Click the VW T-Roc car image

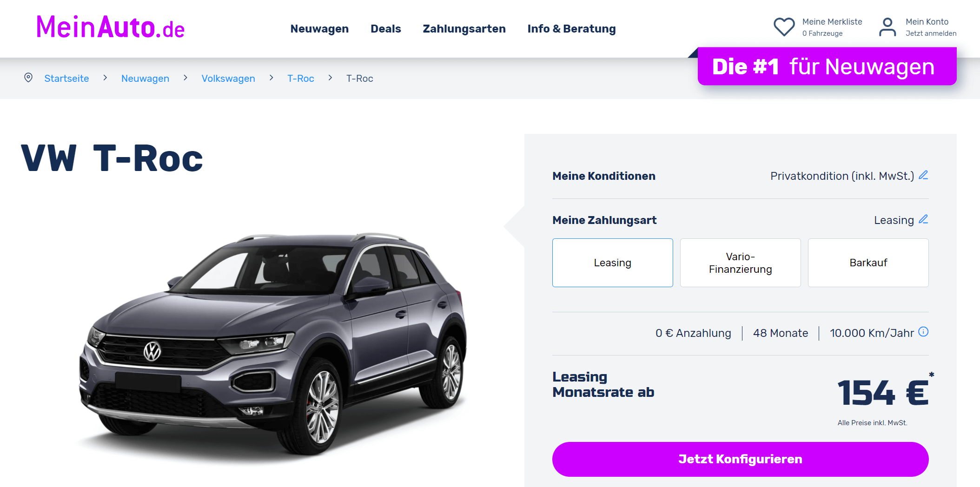pos(272,344)
